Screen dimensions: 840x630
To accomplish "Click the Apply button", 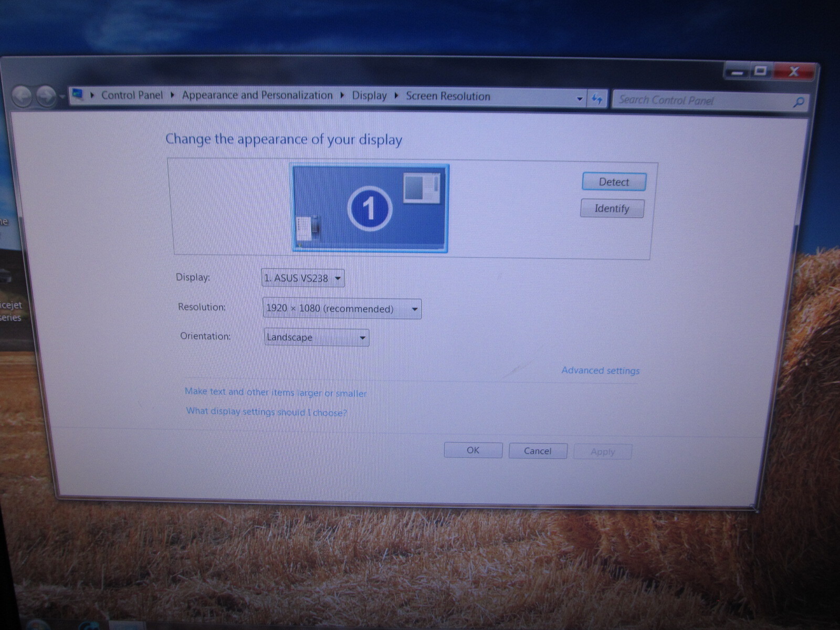I will coord(603,452).
